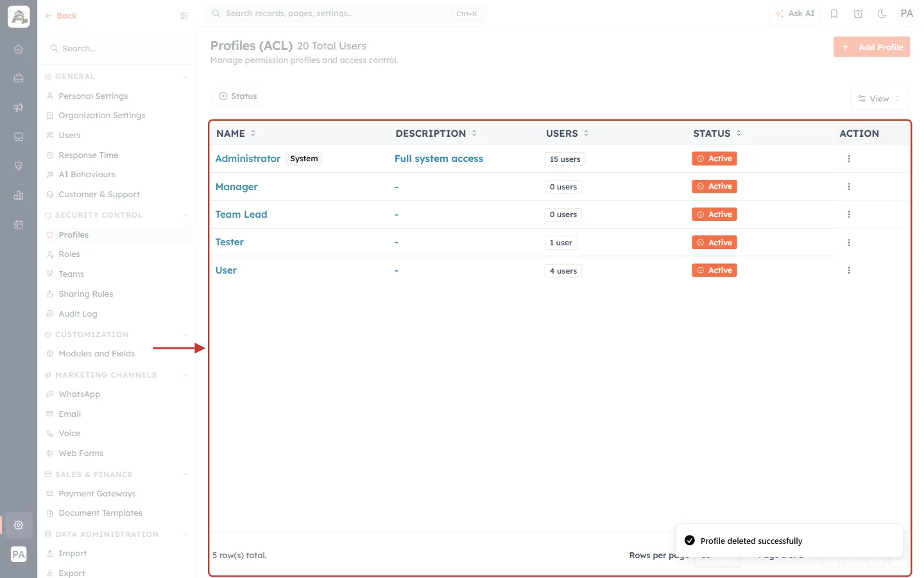Focus the global search records field
924x578 pixels.
pos(346,13)
